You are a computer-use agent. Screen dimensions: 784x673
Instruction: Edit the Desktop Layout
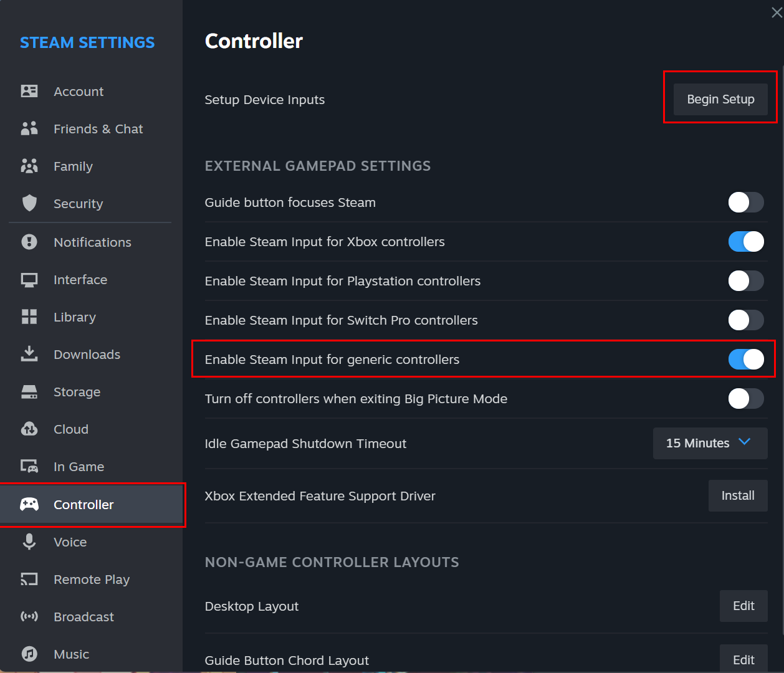[x=743, y=606]
